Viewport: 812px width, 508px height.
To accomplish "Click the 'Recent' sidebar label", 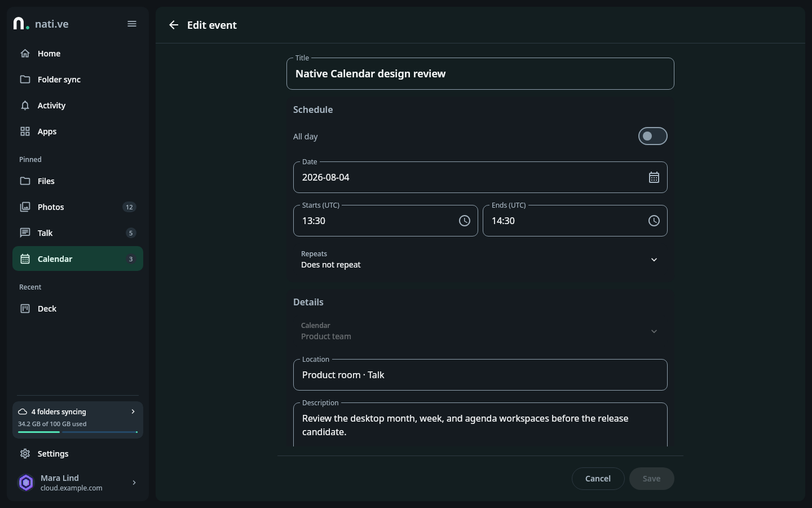I will pyautogui.click(x=30, y=287).
